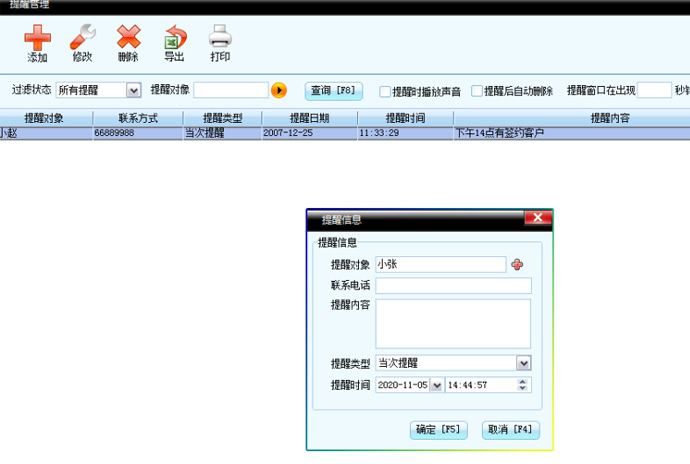Viewport: 690px width, 464px height.
Task: Open the 过滤状态 dropdown showing 所有提醒
Action: (x=134, y=90)
